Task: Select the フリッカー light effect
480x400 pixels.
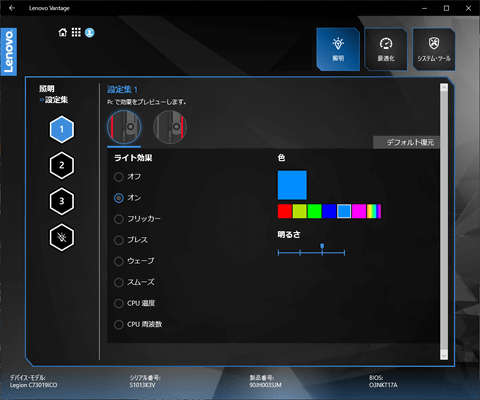Action: point(137,219)
